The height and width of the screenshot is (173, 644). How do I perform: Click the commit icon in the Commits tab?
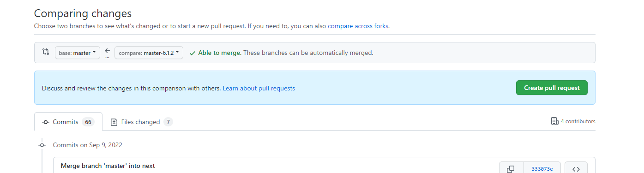coord(46,122)
